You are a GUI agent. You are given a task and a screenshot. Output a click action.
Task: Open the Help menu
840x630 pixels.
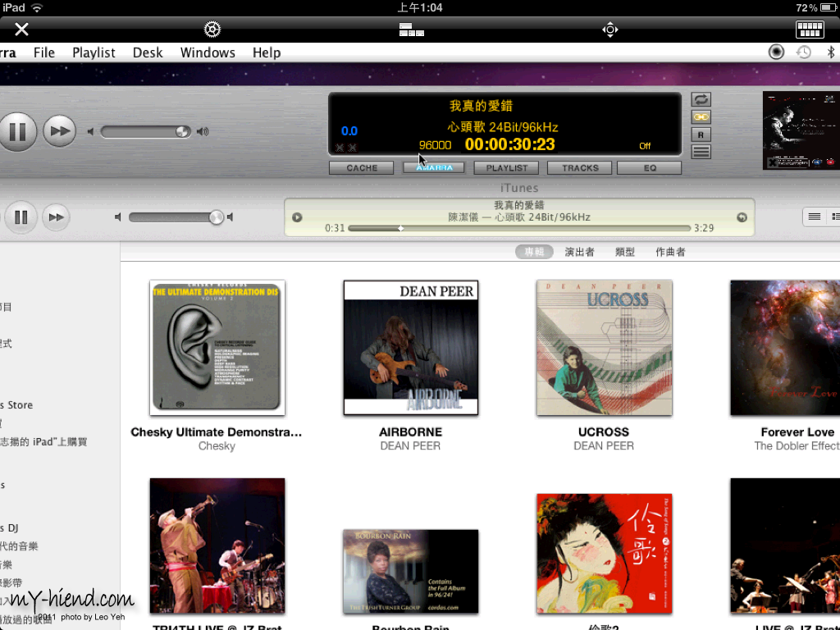click(x=267, y=52)
